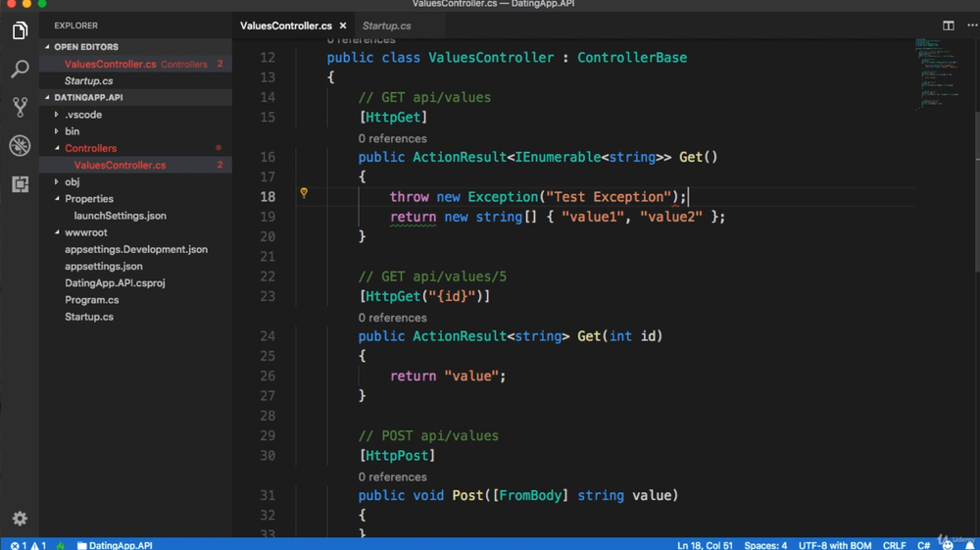Click line number 24 in gutter
This screenshot has width=980, height=550.
point(268,336)
